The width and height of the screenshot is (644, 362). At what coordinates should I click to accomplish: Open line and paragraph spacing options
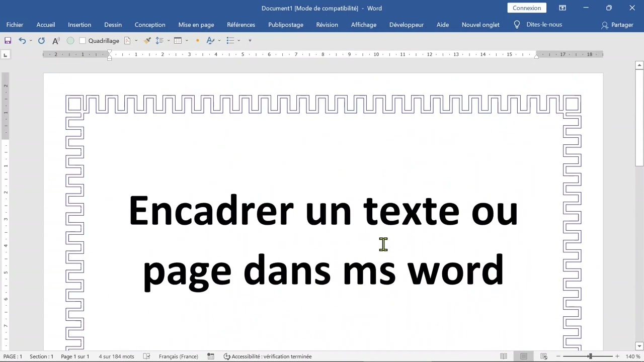coord(159,41)
